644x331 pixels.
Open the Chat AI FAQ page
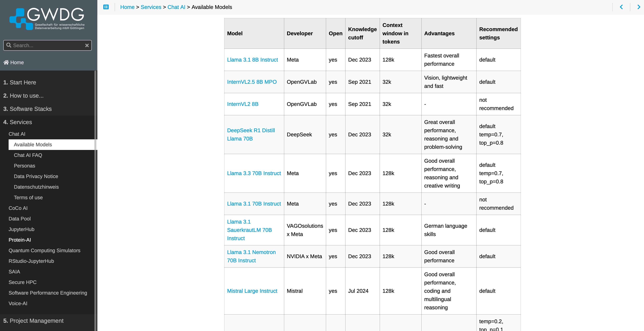pos(27,155)
